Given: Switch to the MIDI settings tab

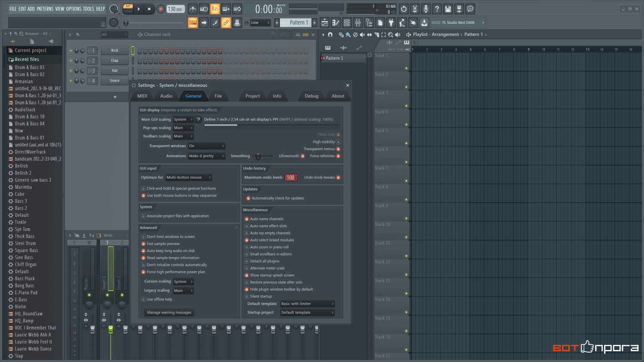Looking at the screenshot, I should pyautogui.click(x=142, y=96).
